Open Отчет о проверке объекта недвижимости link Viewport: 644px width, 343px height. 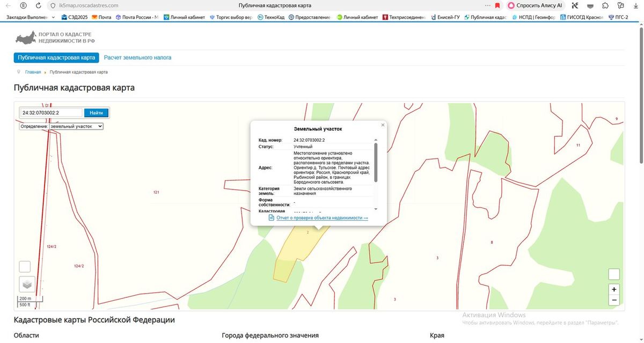(x=322, y=218)
